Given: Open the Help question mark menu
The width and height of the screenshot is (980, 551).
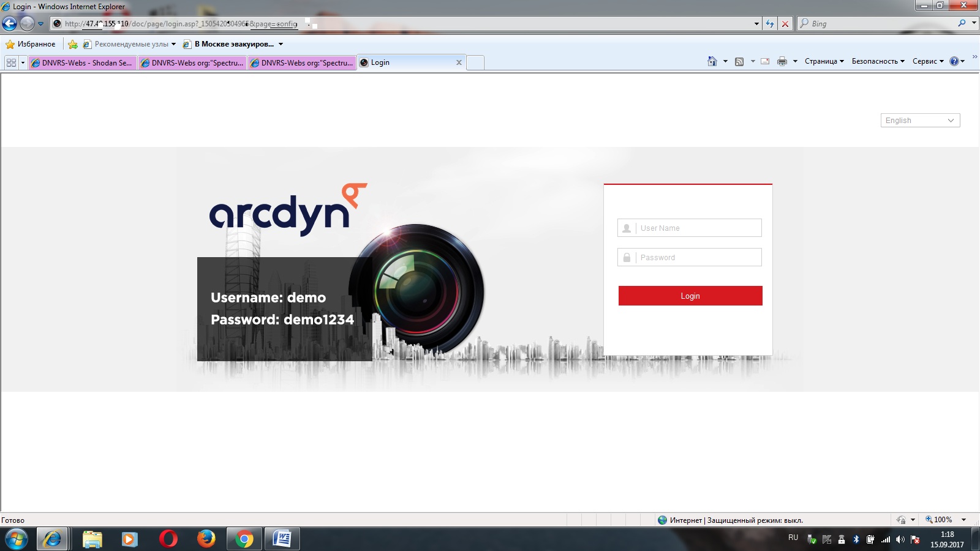Looking at the screenshot, I should click(957, 61).
